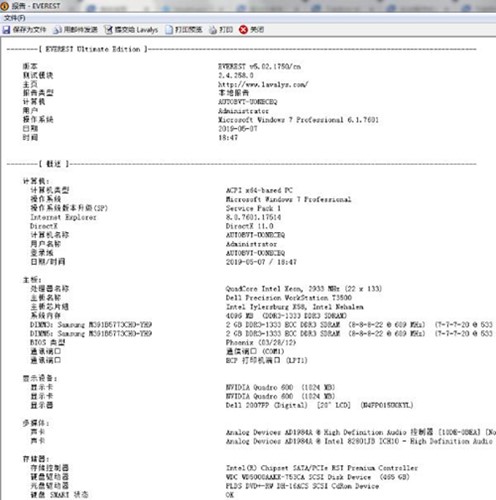496x500 pixels.
Task: Open the http://www.lavalys.com/ homepage link
Action: (263, 84)
